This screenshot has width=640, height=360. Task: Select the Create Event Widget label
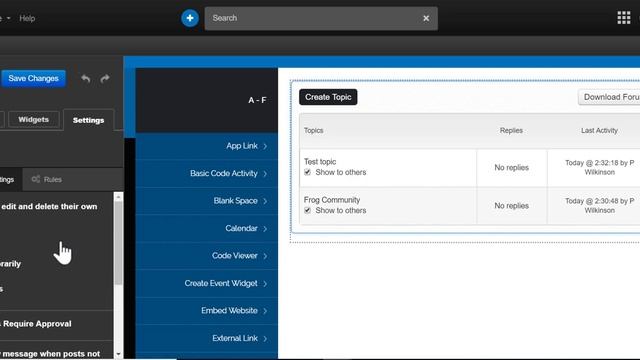(221, 283)
